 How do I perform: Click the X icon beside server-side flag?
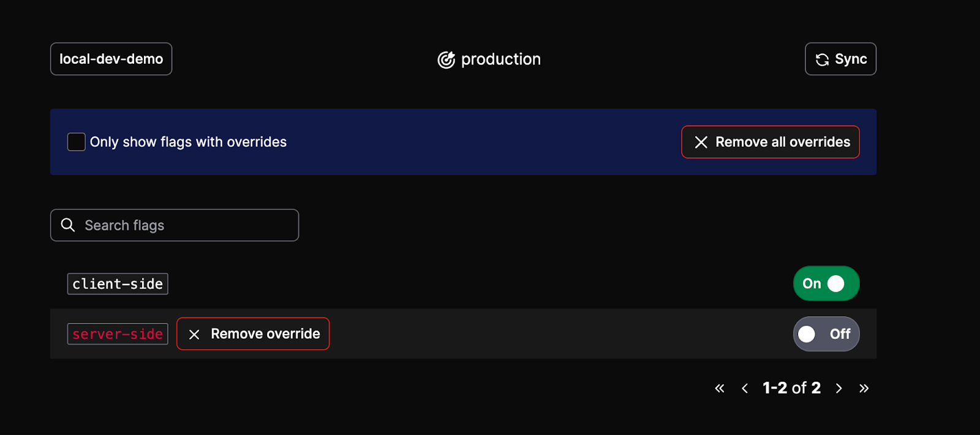[x=194, y=334]
